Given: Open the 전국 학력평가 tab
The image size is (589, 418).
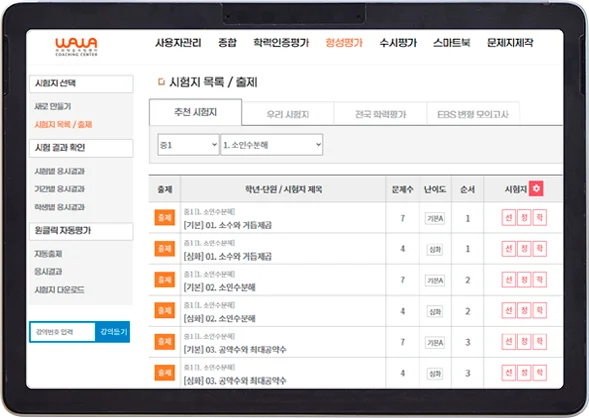Looking at the screenshot, I should click(381, 114).
